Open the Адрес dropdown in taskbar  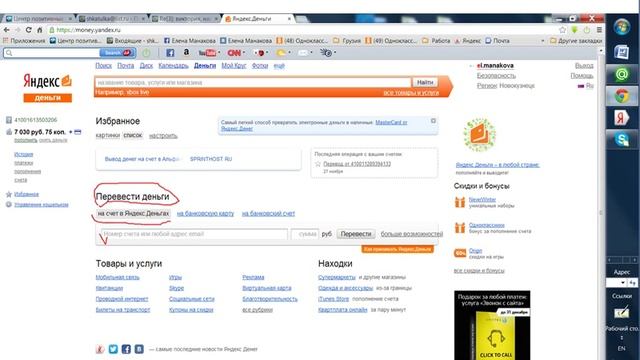[x=623, y=282]
